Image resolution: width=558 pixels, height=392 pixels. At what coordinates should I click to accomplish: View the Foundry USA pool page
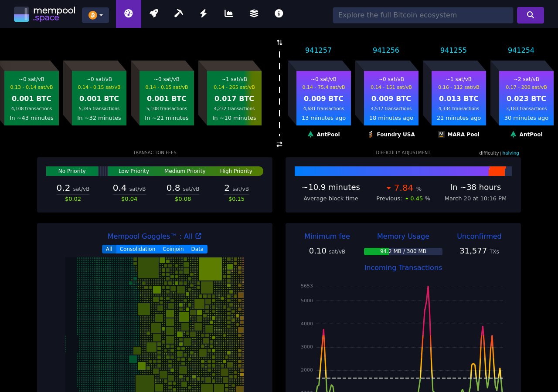pyautogui.click(x=391, y=135)
